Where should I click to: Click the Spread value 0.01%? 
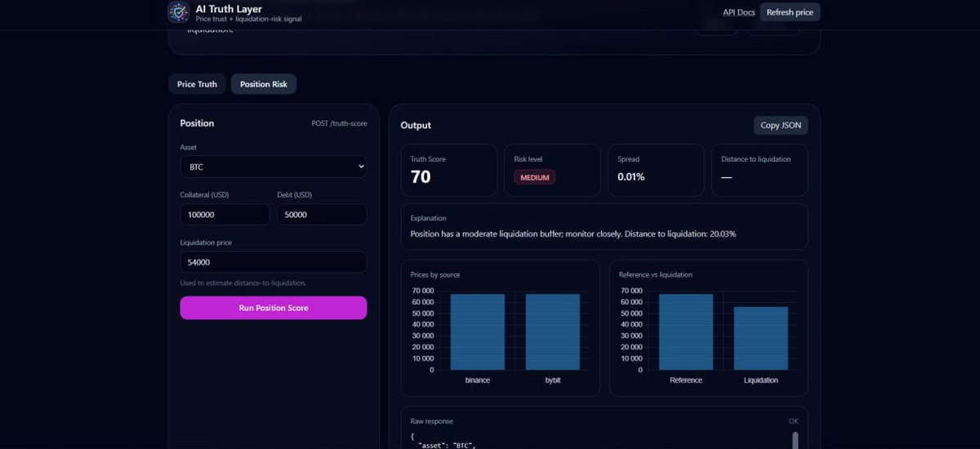[631, 176]
